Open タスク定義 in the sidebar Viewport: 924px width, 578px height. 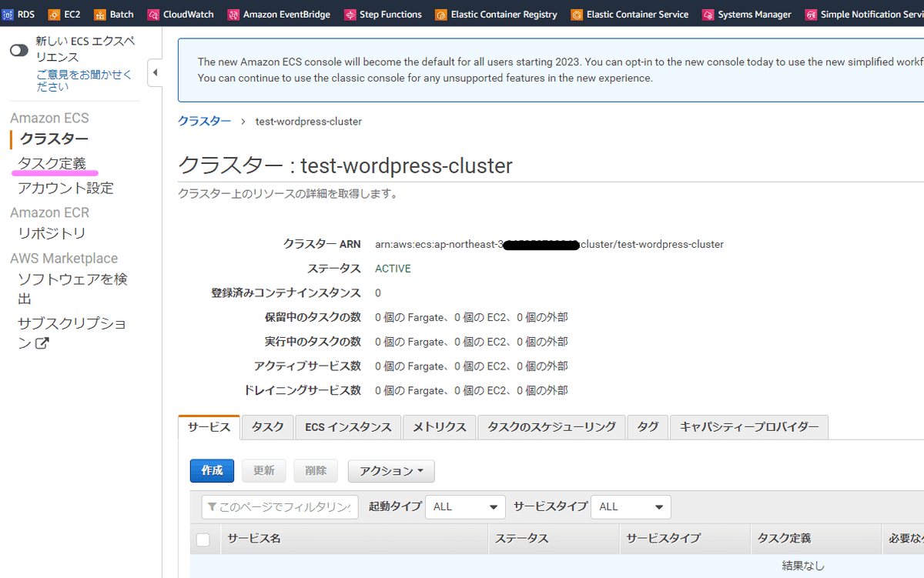click(x=52, y=163)
